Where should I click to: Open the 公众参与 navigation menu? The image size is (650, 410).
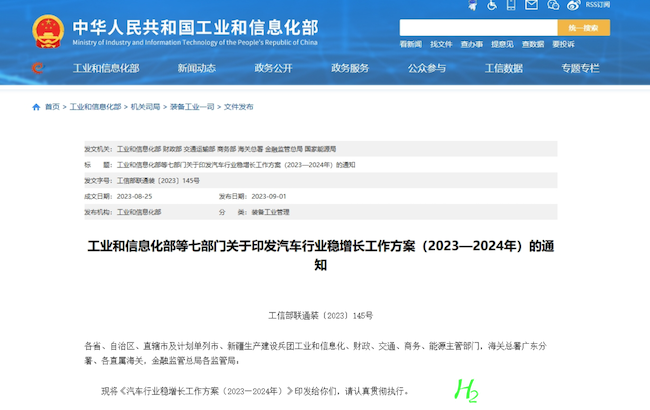coord(427,68)
